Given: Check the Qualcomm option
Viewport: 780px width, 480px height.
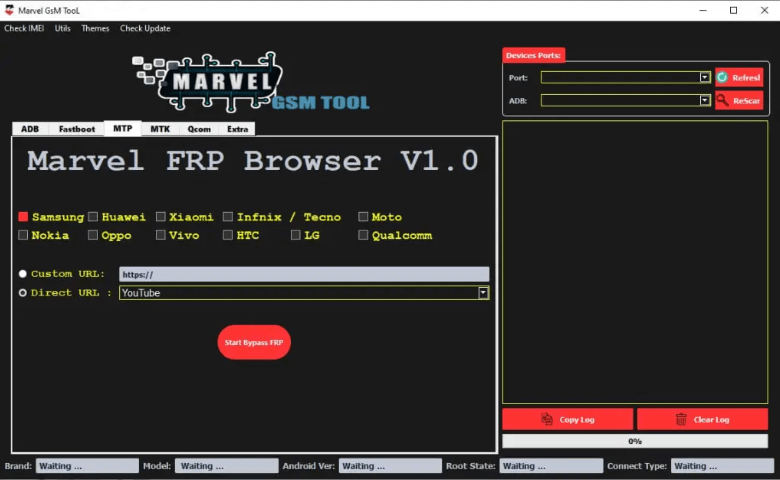Looking at the screenshot, I should 363,235.
